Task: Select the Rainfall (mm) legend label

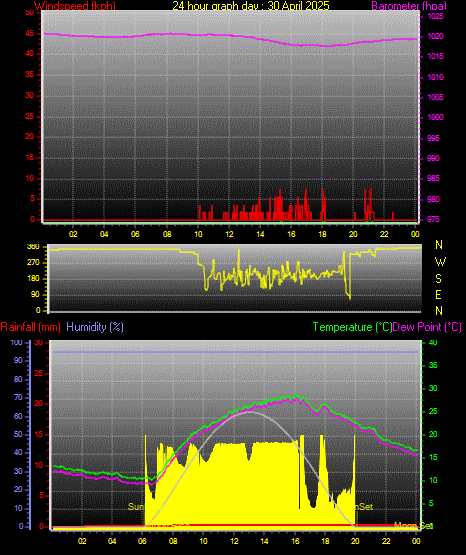Action: coord(30,327)
